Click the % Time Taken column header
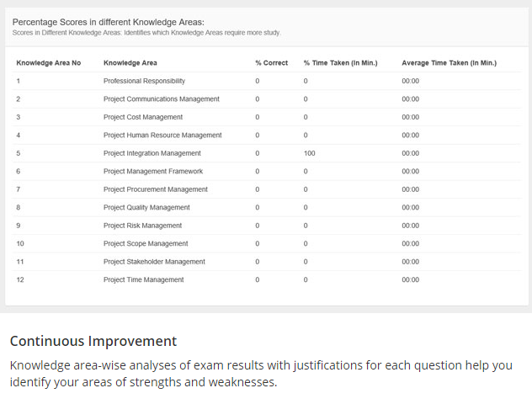The image size is (532, 404). click(x=340, y=63)
